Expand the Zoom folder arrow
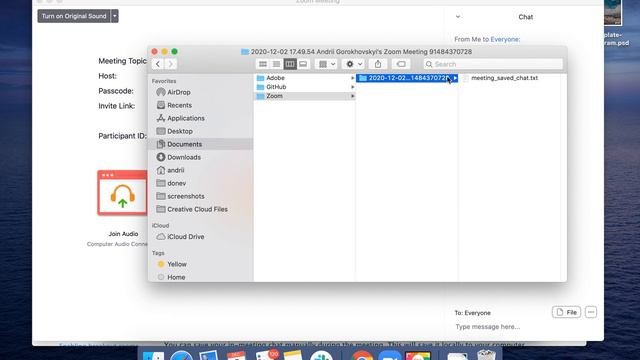This screenshot has width=640, height=360. [x=353, y=96]
